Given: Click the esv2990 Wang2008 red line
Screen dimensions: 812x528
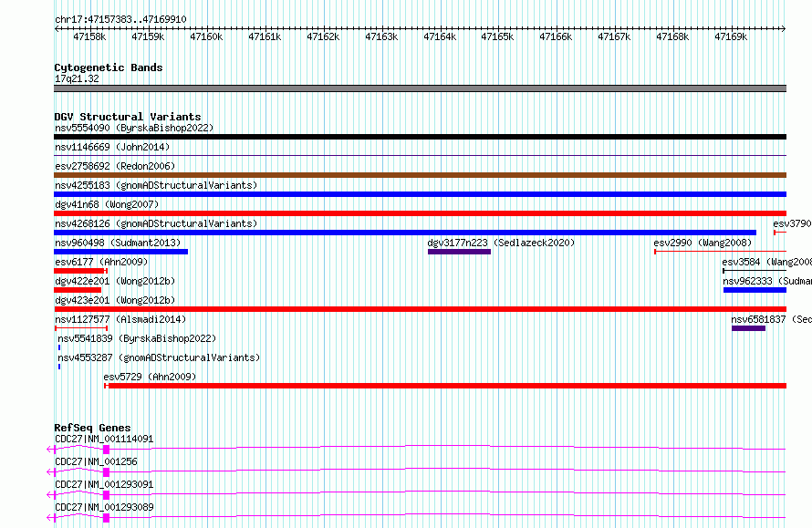Looking at the screenshot, I should pos(721,252).
